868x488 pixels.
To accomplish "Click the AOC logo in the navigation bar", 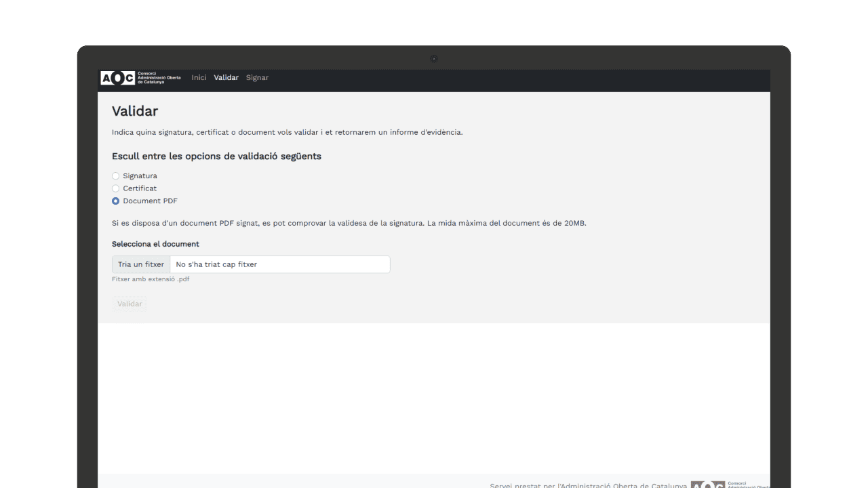I will coord(140,78).
